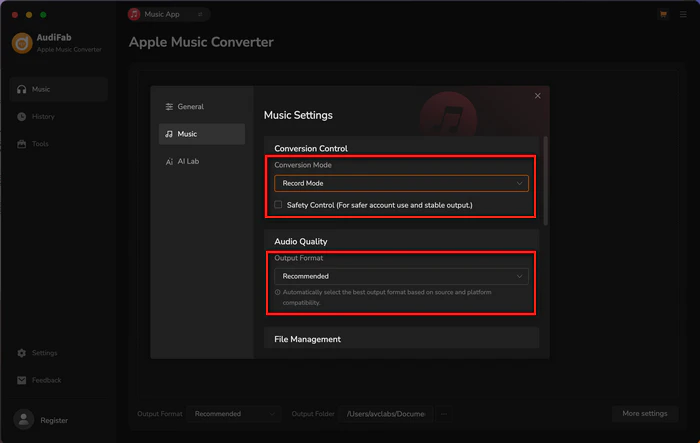Click the Audio Quality heading
700x443 pixels.
300,242
